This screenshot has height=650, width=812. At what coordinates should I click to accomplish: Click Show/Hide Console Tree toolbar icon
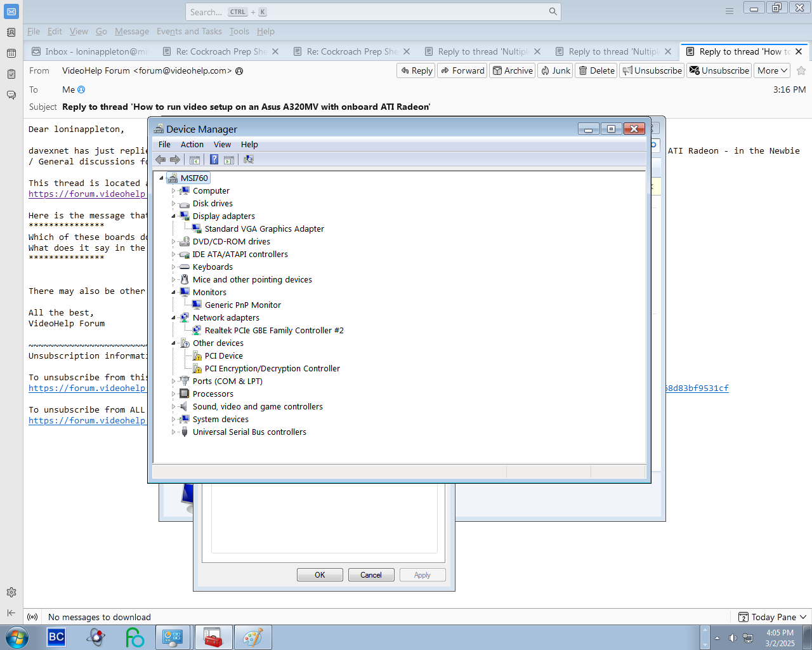195,159
